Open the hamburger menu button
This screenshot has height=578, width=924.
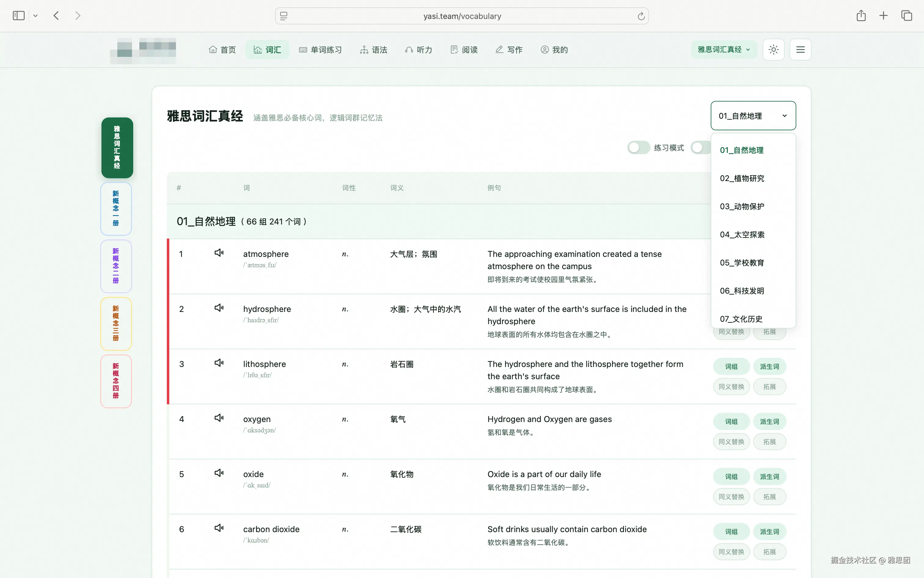tap(800, 50)
